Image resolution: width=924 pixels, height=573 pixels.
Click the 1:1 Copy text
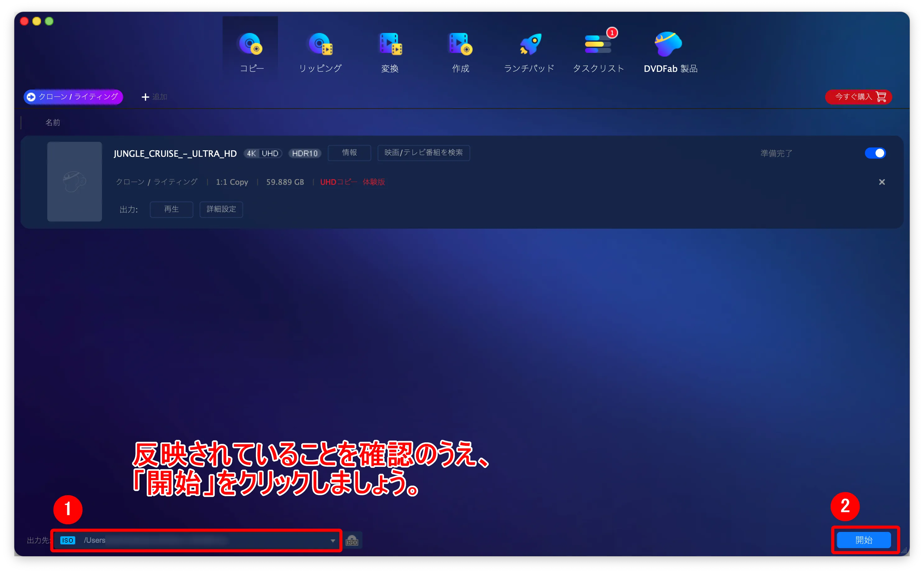pos(232,182)
